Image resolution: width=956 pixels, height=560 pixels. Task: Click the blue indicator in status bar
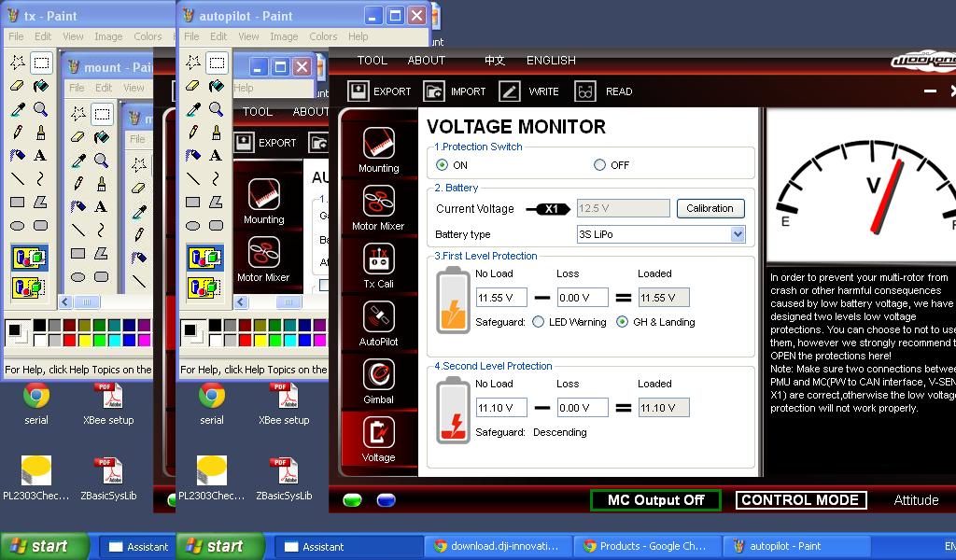tap(386, 500)
